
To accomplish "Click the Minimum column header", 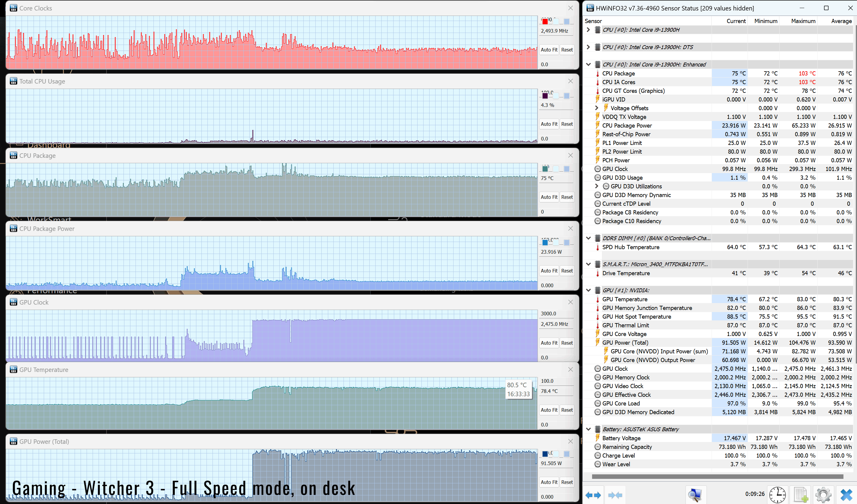I will [763, 21].
